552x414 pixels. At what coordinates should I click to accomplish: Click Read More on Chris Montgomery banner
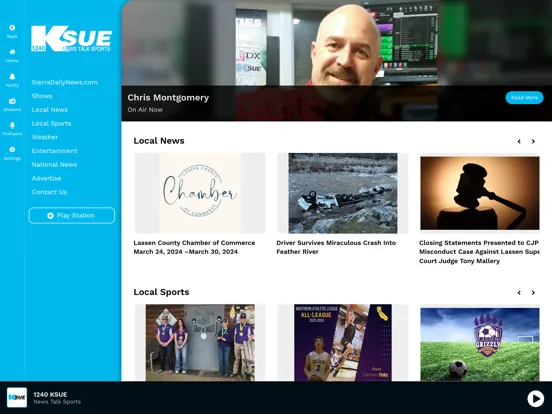point(524,98)
